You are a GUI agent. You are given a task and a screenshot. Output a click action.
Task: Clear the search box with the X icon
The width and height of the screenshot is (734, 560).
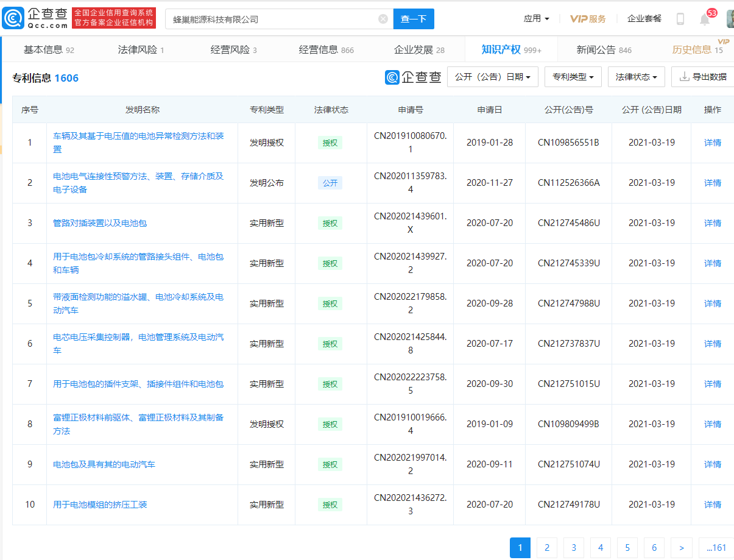coord(383,19)
